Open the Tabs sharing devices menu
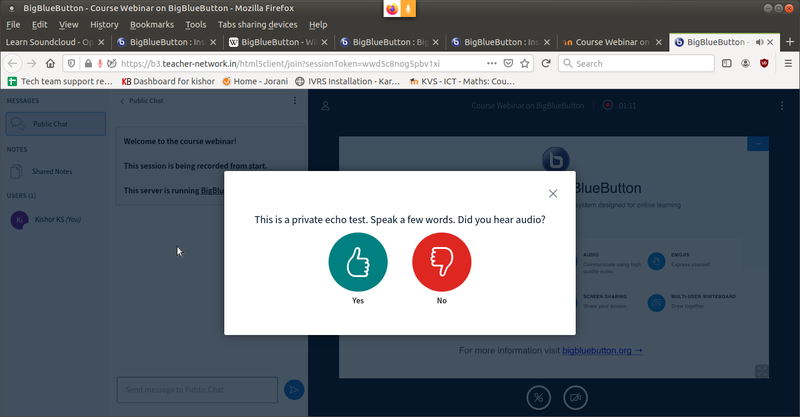Image resolution: width=800 pixels, height=417 pixels. click(257, 24)
